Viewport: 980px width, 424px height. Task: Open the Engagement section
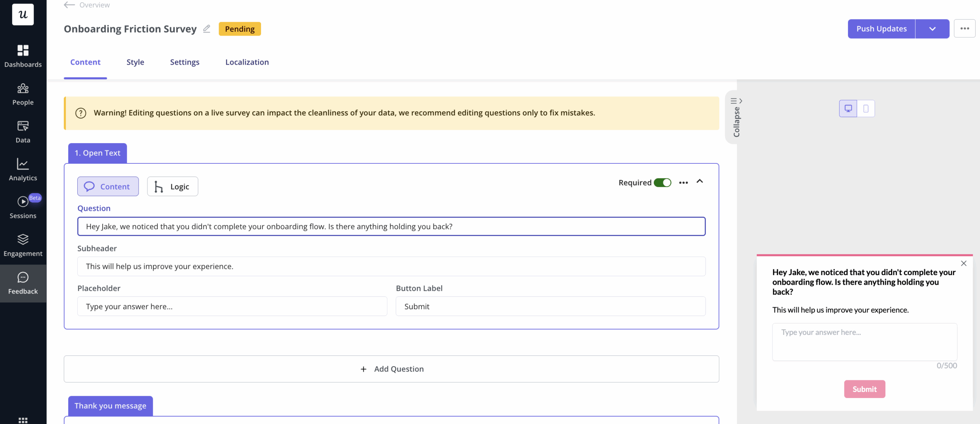(x=23, y=245)
